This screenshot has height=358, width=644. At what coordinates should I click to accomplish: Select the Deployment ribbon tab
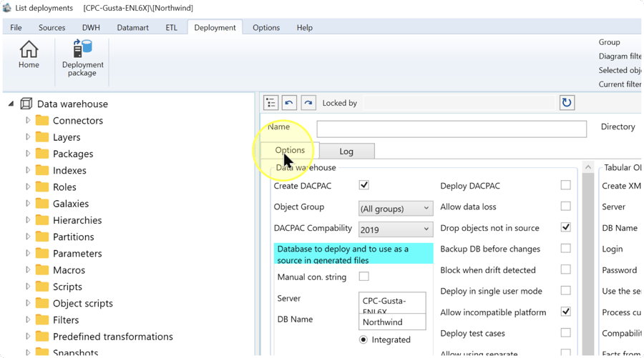[215, 27]
